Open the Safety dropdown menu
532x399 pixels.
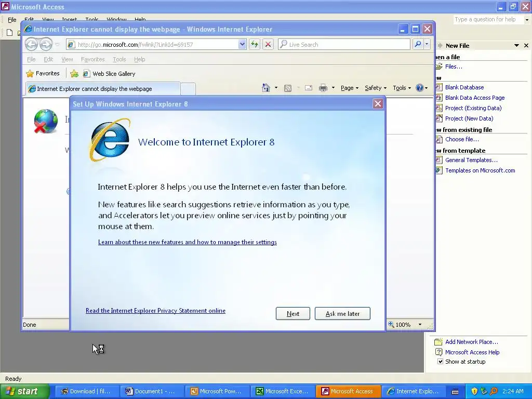click(x=376, y=88)
